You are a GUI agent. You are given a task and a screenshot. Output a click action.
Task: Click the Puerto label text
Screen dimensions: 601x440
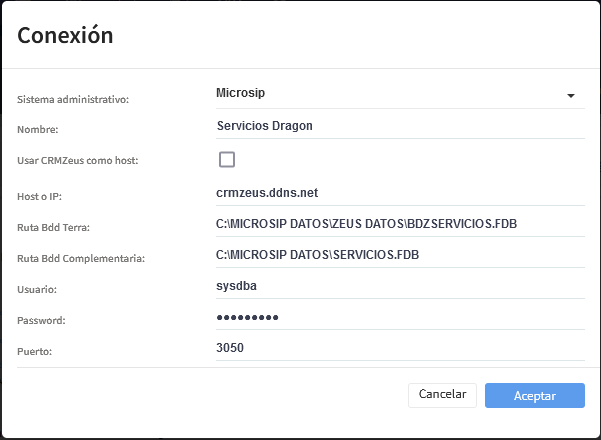click(x=36, y=352)
